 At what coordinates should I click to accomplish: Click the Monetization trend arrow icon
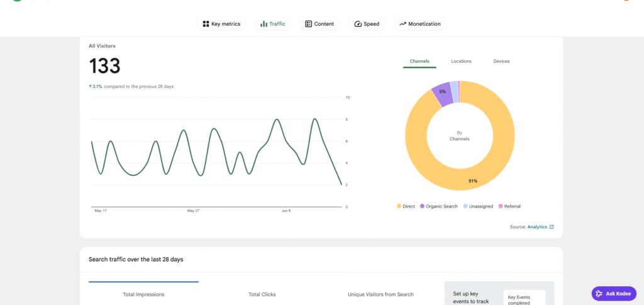(x=403, y=24)
